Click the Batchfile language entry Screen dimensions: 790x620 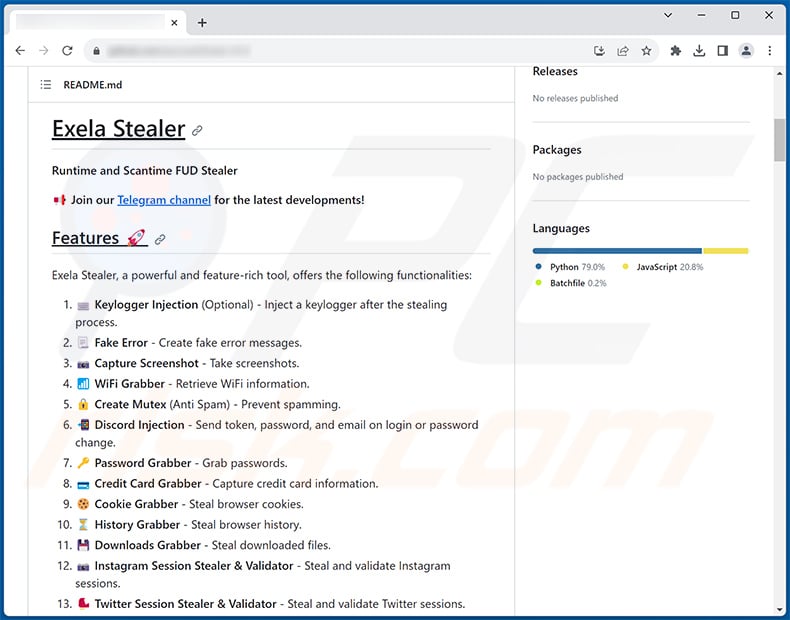[571, 283]
